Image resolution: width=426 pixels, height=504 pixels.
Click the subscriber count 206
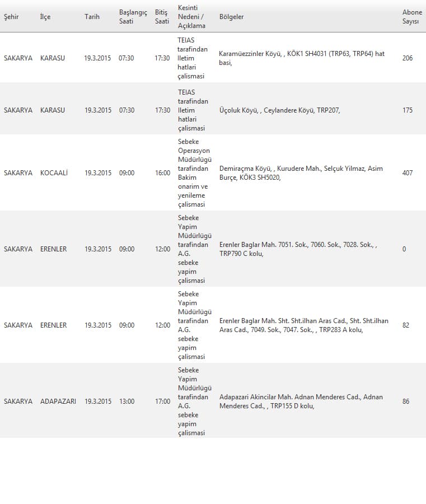[408, 58]
